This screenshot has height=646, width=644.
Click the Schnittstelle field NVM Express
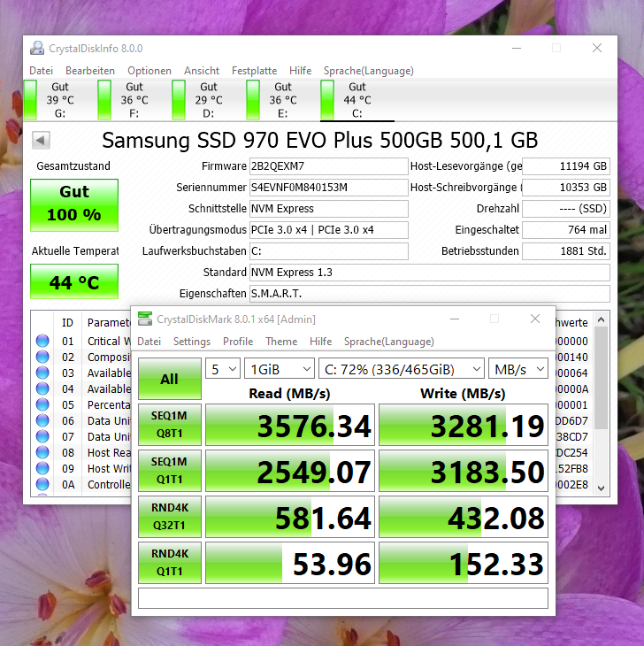click(328, 209)
